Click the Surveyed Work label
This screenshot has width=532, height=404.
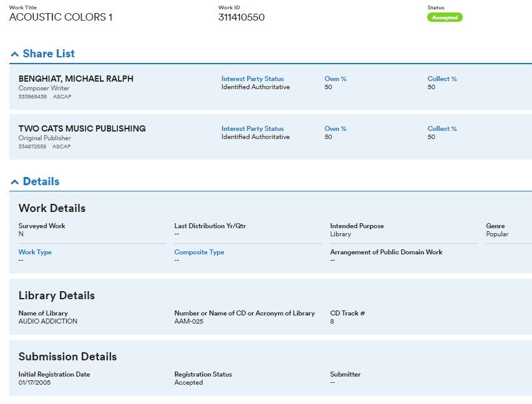click(42, 226)
